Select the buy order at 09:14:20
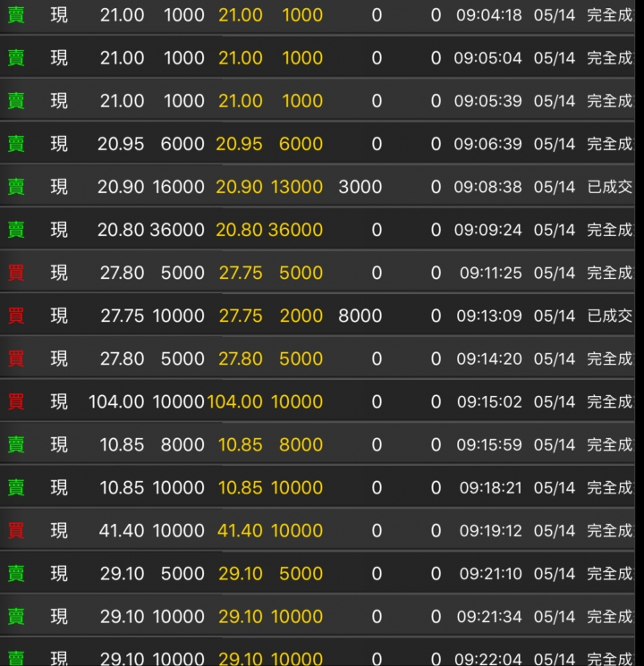 [x=318, y=358]
